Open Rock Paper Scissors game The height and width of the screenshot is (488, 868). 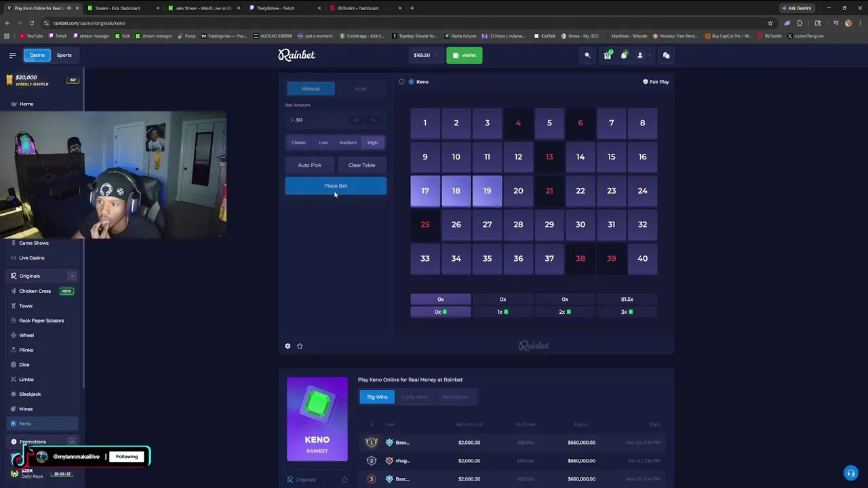point(41,321)
